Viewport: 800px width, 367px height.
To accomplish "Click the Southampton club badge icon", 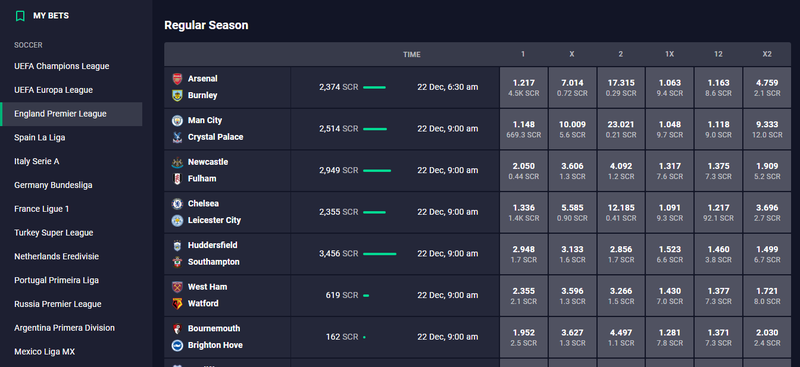I will pyautogui.click(x=177, y=262).
